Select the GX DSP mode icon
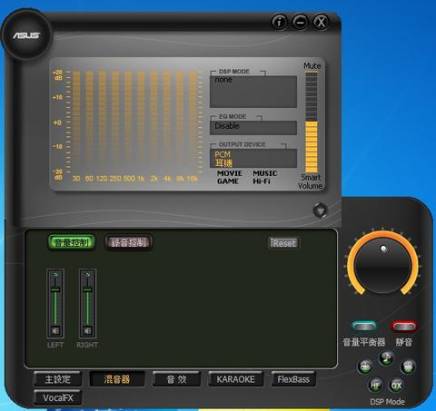Image resolution: width=436 pixels, height=411 pixels. coord(397,385)
